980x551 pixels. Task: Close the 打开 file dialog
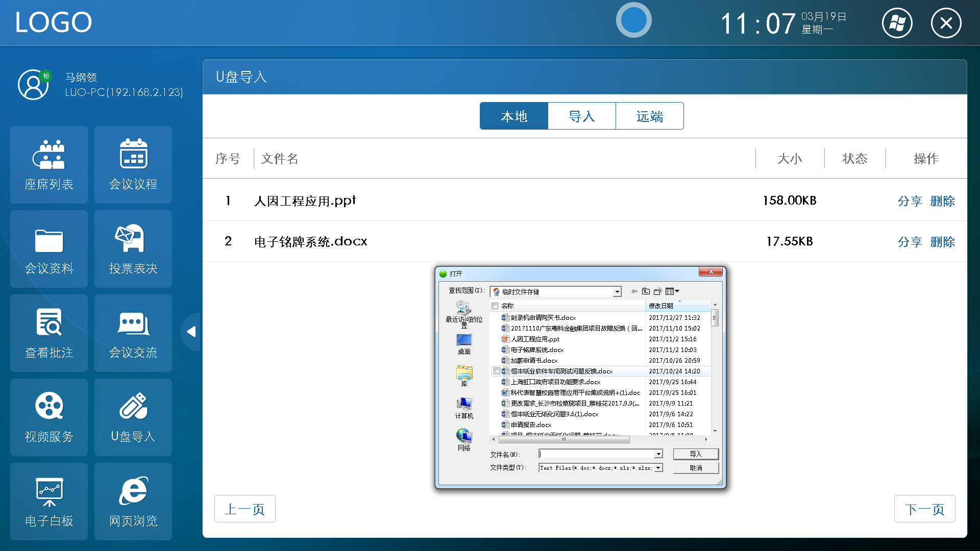coord(710,271)
